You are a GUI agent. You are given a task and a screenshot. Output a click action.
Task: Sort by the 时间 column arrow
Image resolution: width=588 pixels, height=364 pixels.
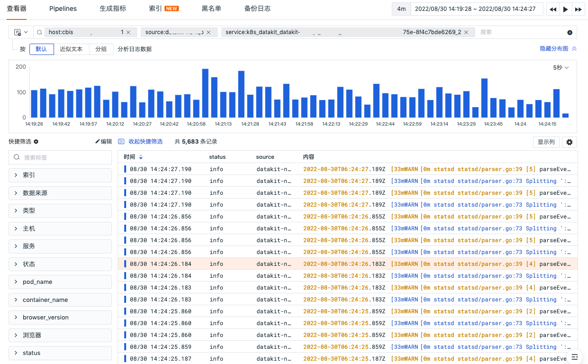[140, 157]
